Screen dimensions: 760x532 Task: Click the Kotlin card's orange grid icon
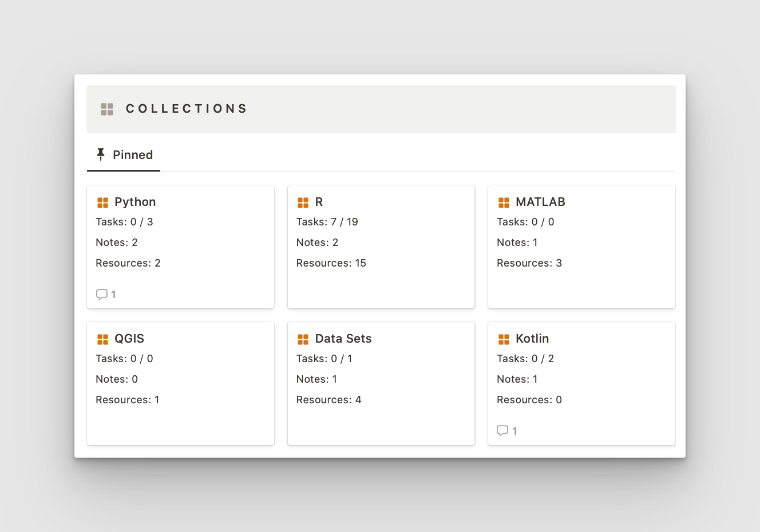pyautogui.click(x=504, y=339)
